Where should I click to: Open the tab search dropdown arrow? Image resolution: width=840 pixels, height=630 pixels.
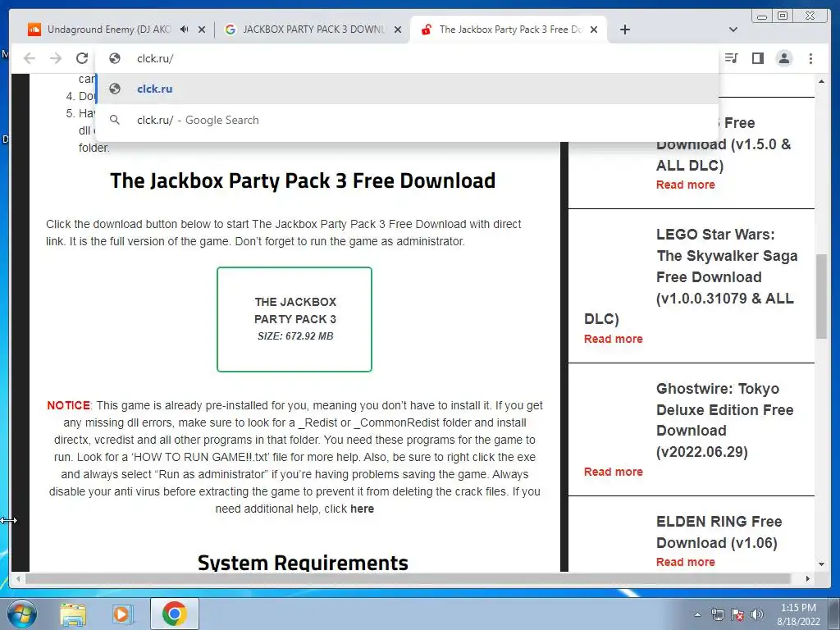tap(733, 30)
